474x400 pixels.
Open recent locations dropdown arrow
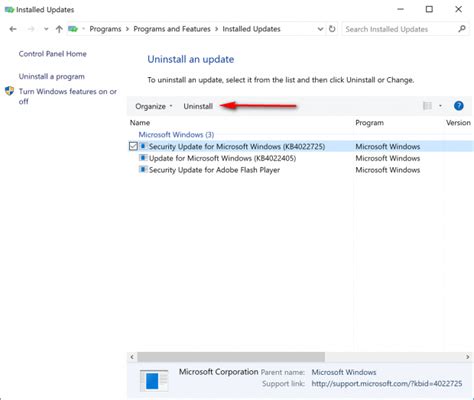point(46,29)
